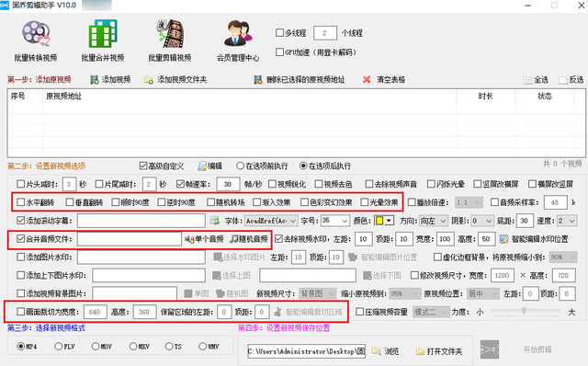Toggle 随机转场 checkbox

click(x=211, y=202)
